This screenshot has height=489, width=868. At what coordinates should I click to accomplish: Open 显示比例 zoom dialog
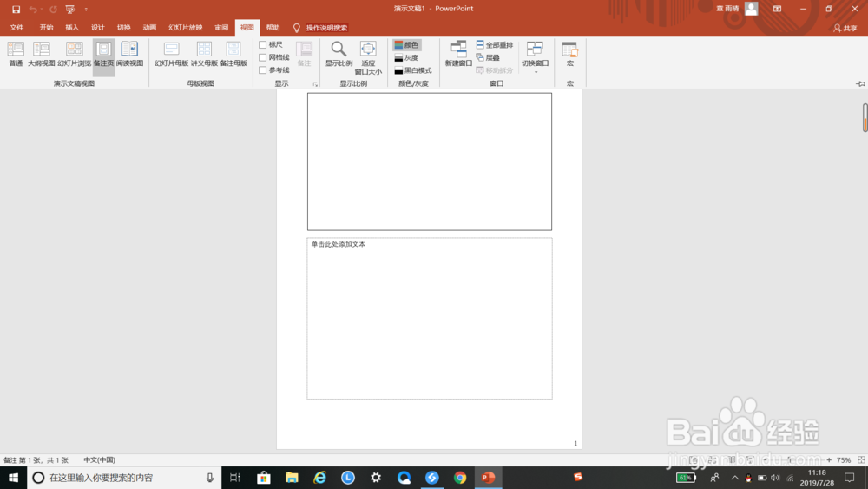click(x=339, y=54)
